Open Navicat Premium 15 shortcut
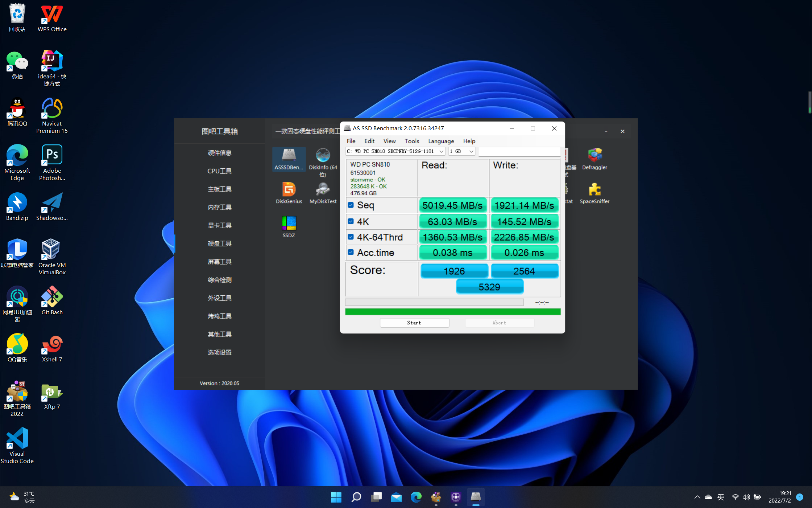Viewport: 812px width, 508px height. [x=52, y=115]
